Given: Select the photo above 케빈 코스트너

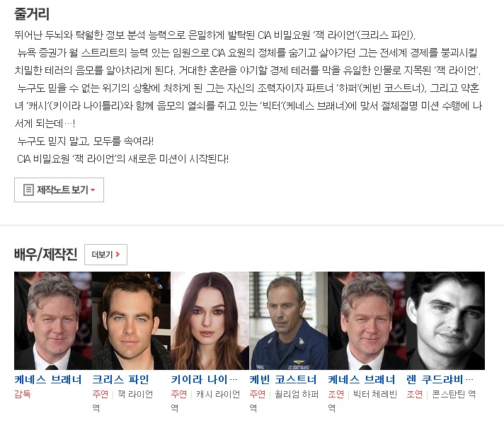Looking at the screenshot, I should (x=288, y=320).
